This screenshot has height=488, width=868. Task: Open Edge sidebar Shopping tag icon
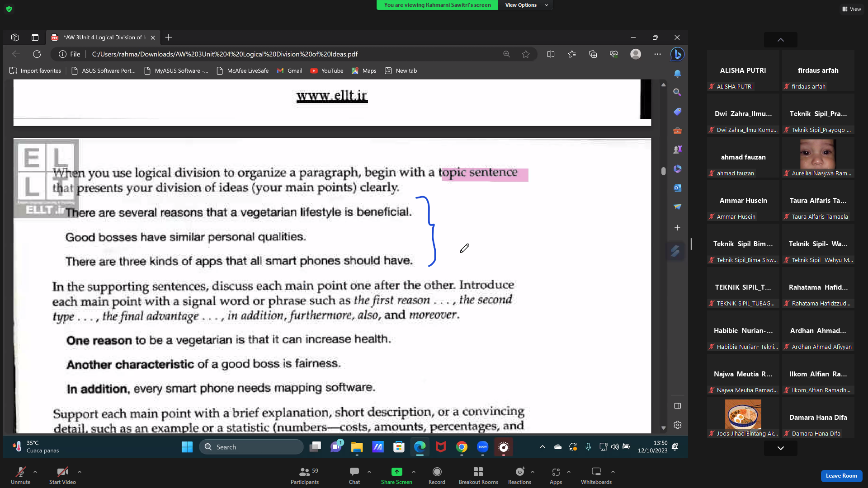coord(677,112)
